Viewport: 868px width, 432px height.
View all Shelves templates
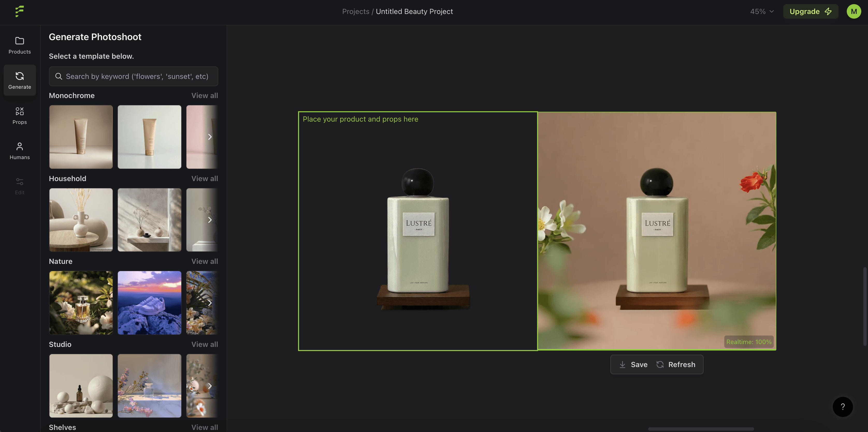[x=205, y=427]
